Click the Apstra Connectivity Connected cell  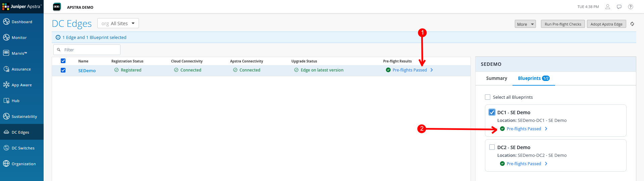click(247, 70)
